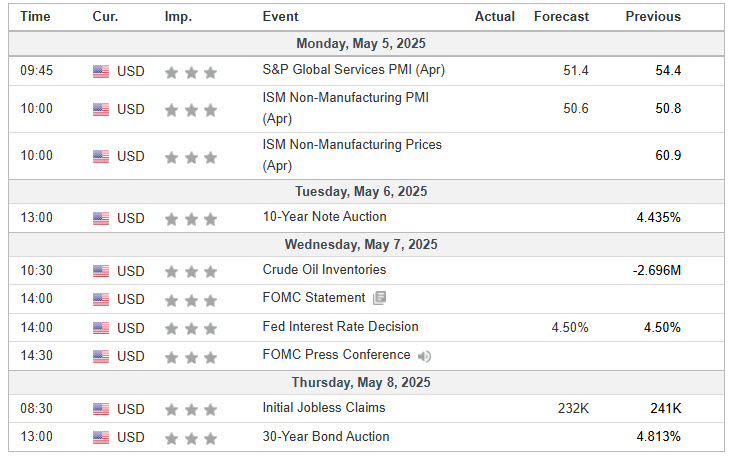The image size is (730, 457).
Task: Click the Forecast column header
Action: coord(561,16)
